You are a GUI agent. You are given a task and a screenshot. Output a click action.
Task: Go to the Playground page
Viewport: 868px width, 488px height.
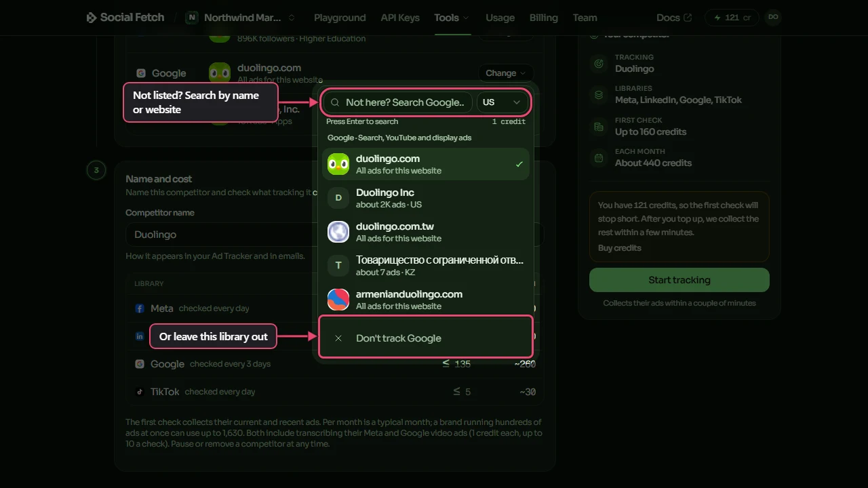tap(340, 18)
